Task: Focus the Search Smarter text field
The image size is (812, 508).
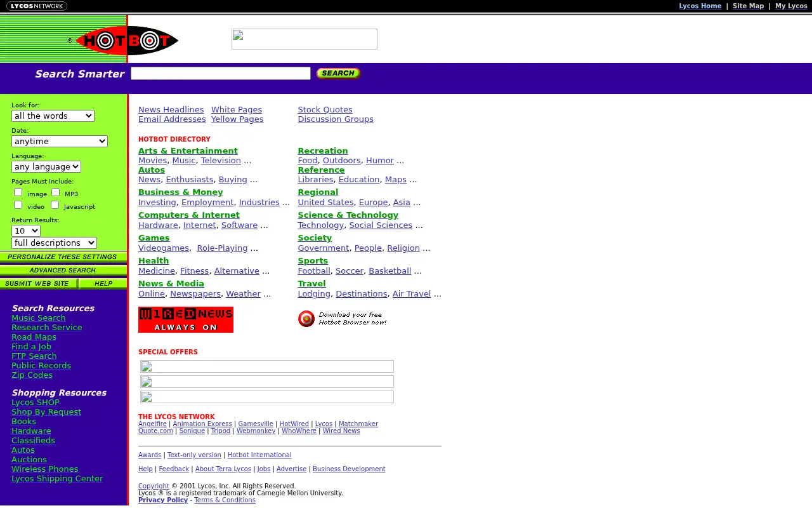Action: coord(221,74)
